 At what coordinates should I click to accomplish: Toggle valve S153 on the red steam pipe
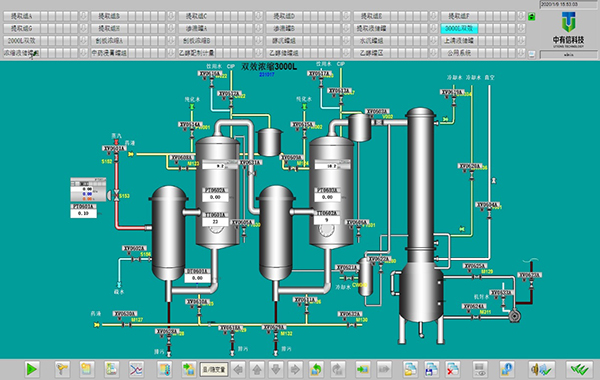[x=116, y=196]
